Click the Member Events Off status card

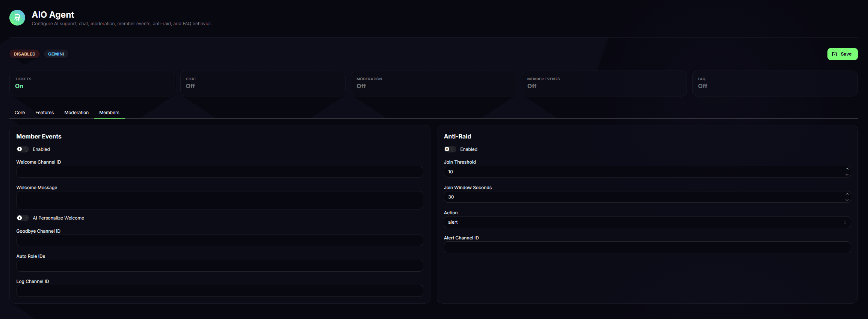click(604, 83)
